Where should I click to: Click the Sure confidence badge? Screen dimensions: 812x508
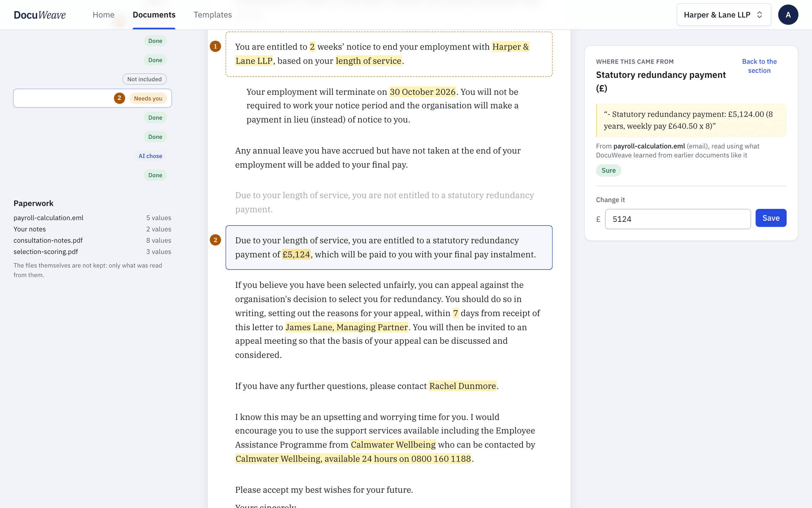(608, 170)
